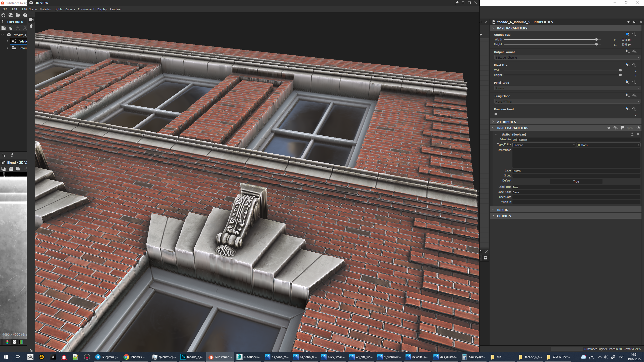
Task: Click the Output Size inheritance method icon
Action: click(627, 34)
